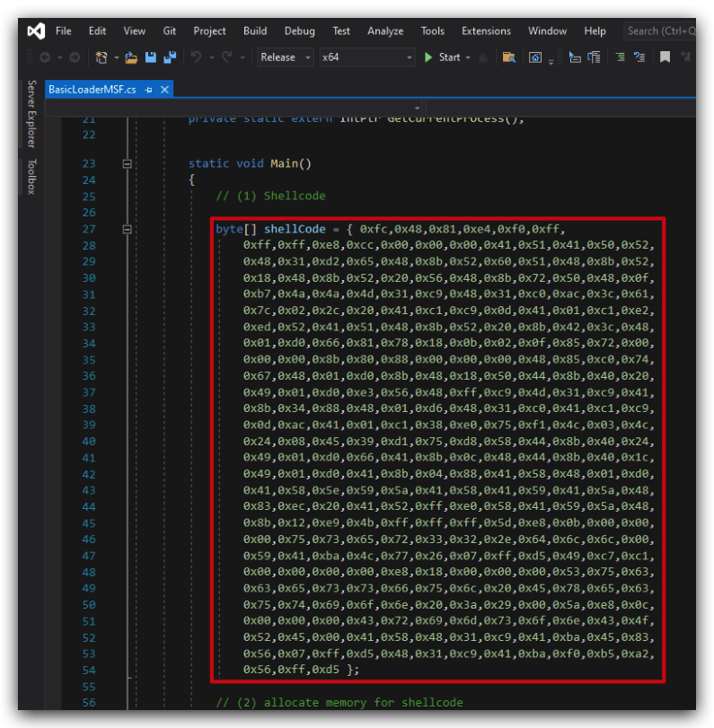Image resolution: width=714 pixels, height=728 pixels.
Task: Collapse the shellCode array outline
Action: coord(127,230)
